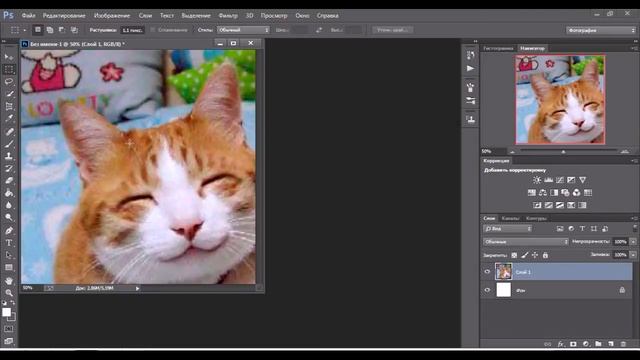The image size is (640, 360).
Task: Select the Rectangle shape tool
Action: tap(9, 268)
